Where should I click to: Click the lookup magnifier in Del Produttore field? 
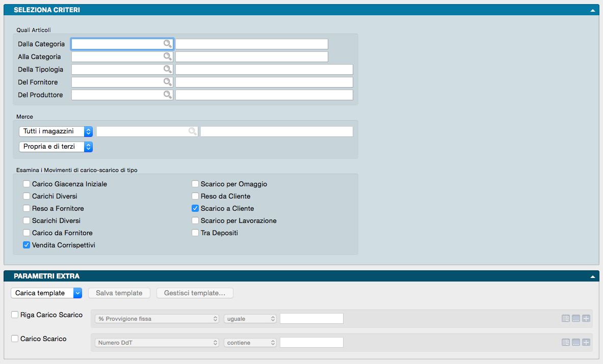[x=167, y=95]
